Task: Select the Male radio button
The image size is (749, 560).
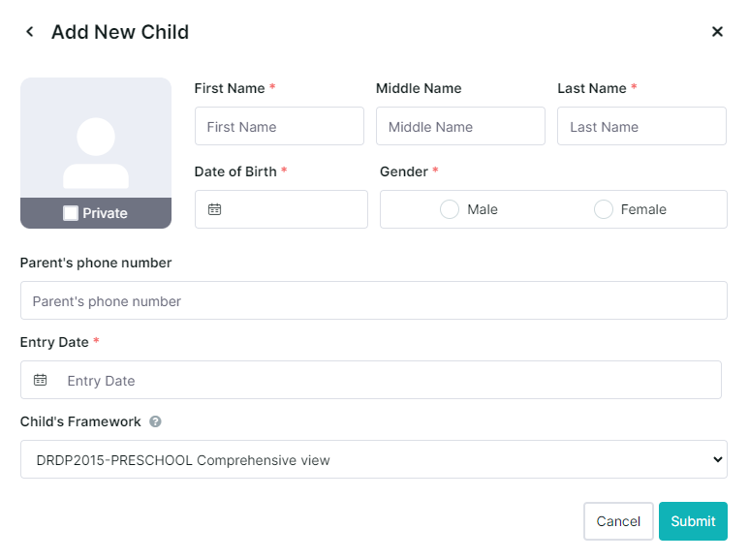Action: (450, 209)
